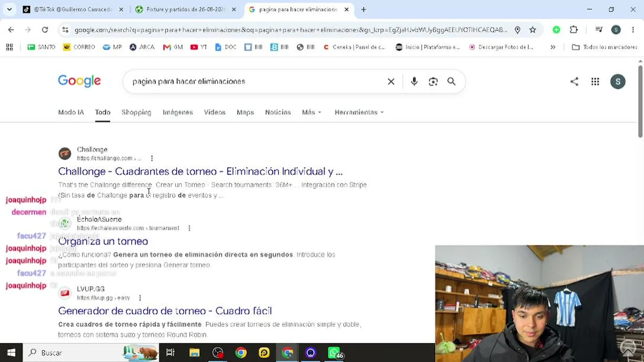Close the TikTok browser tab
This screenshot has width=644, height=362.
point(121,9)
